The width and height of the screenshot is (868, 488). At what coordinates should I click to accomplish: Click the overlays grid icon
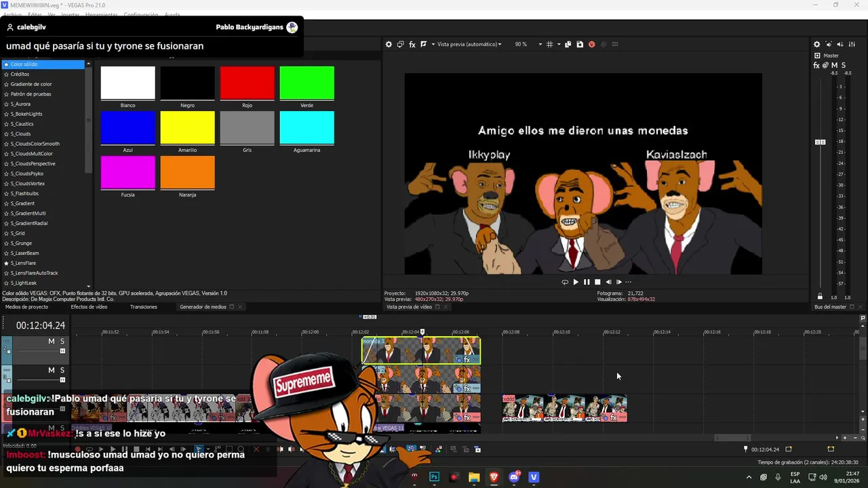click(549, 44)
